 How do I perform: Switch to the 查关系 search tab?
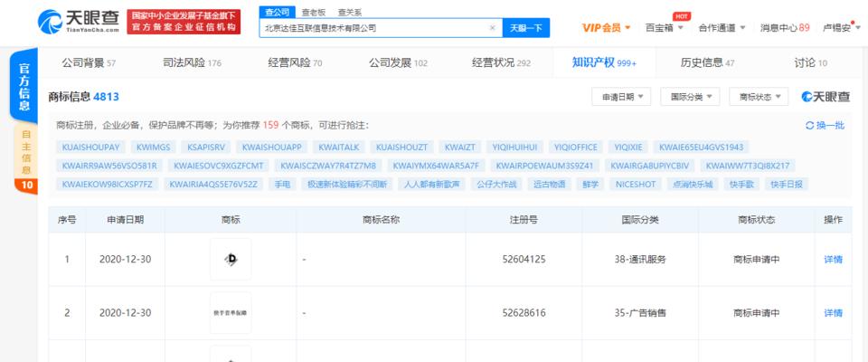coord(350,12)
